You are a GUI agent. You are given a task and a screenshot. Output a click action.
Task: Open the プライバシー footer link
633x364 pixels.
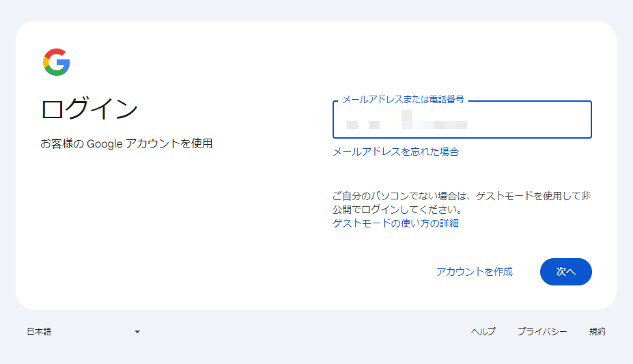(542, 332)
